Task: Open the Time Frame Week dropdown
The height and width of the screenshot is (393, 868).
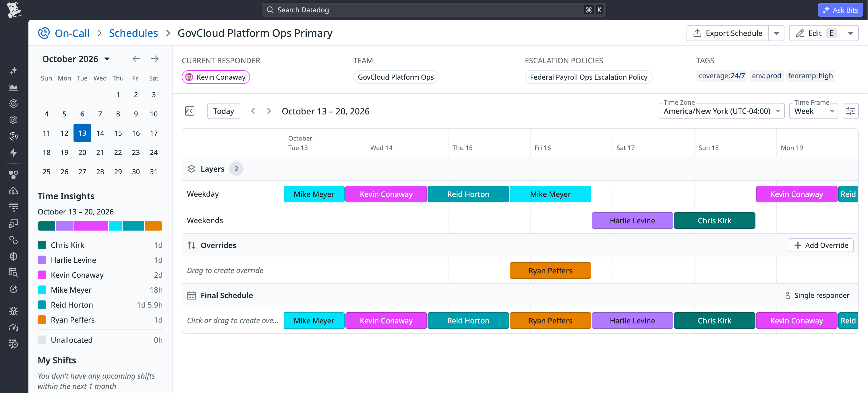Action: tap(813, 111)
